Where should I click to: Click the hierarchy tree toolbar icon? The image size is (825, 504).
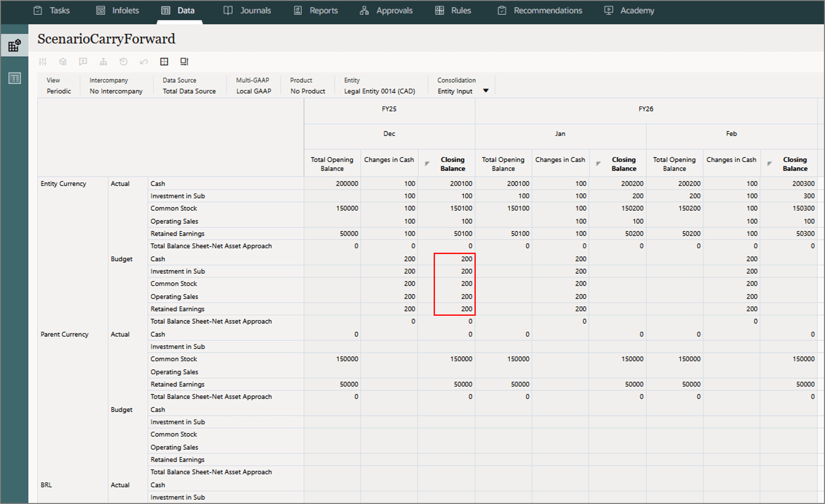(103, 62)
